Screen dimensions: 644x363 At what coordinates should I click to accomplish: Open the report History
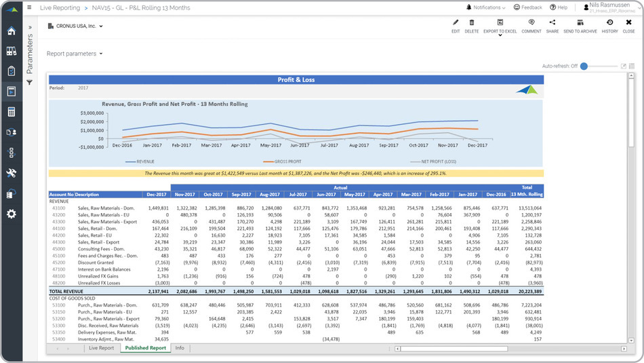click(609, 25)
